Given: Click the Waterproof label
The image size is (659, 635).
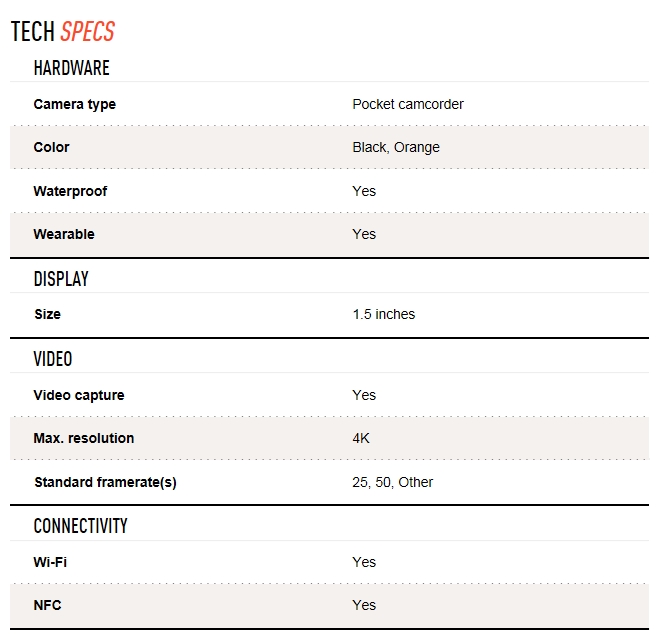Looking at the screenshot, I should tap(70, 191).
